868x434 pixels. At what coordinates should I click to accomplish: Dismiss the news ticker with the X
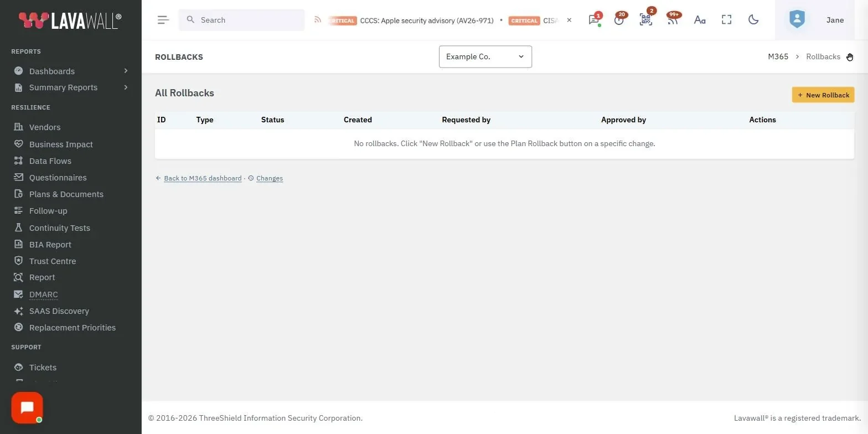[x=569, y=20]
